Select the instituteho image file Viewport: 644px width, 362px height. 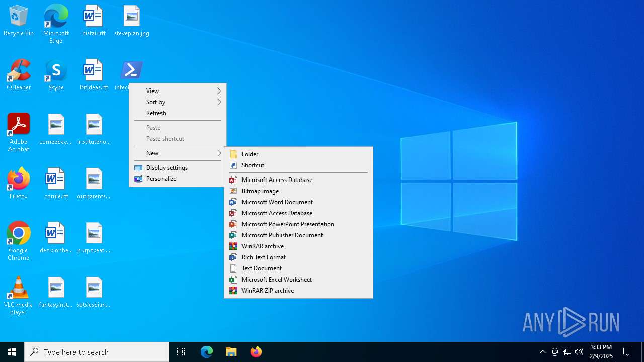point(94,130)
